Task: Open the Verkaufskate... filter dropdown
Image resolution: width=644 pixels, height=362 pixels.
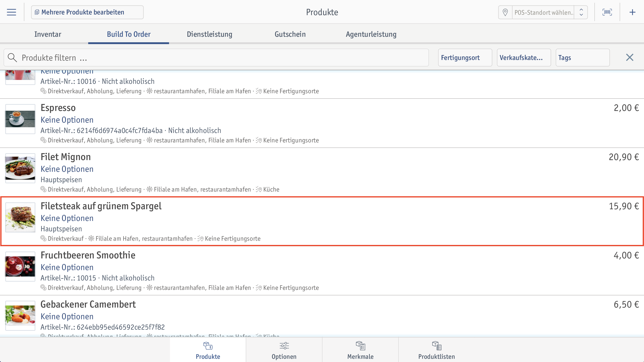Action: point(524,57)
